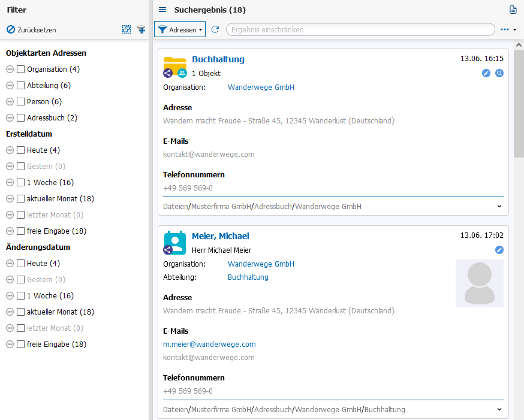This screenshot has height=420, width=524.
Task: Click the Ergebnis einschränken search field
Action: click(x=360, y=29)
